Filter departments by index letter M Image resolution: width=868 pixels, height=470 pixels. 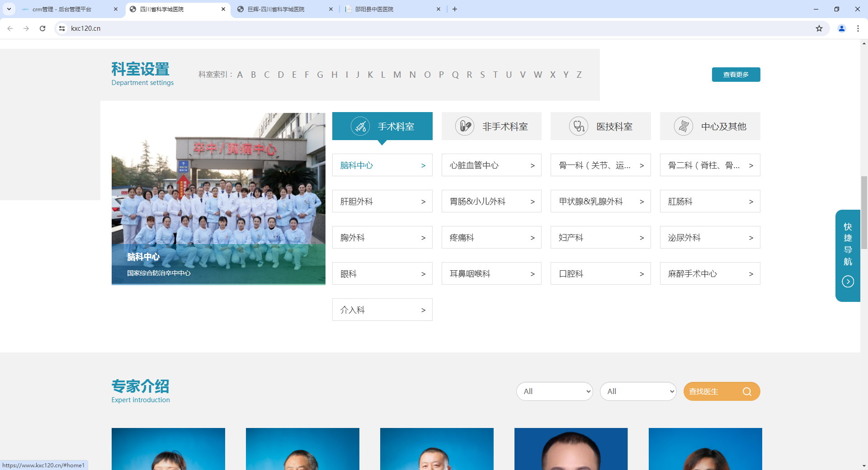[397, 75]
